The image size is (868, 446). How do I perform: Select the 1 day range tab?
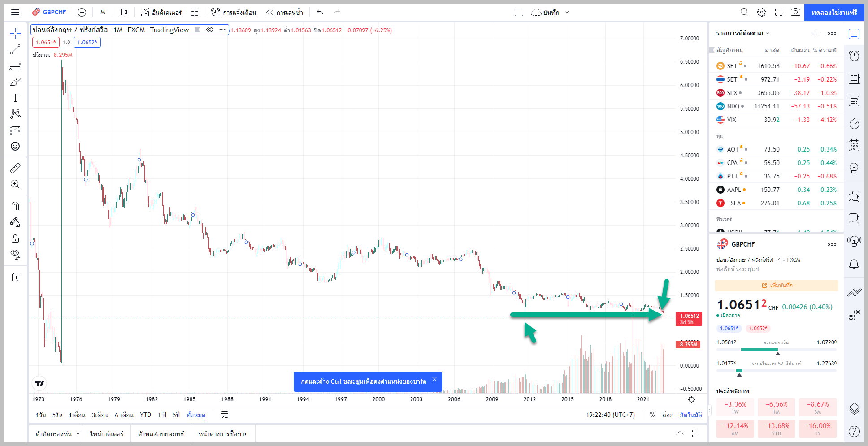tap(41, 415)
